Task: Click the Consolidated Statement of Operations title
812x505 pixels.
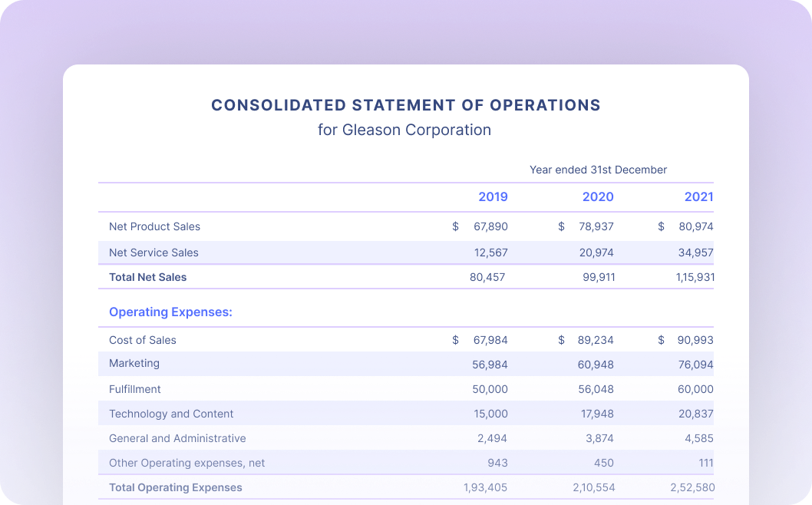Action: 405,105
